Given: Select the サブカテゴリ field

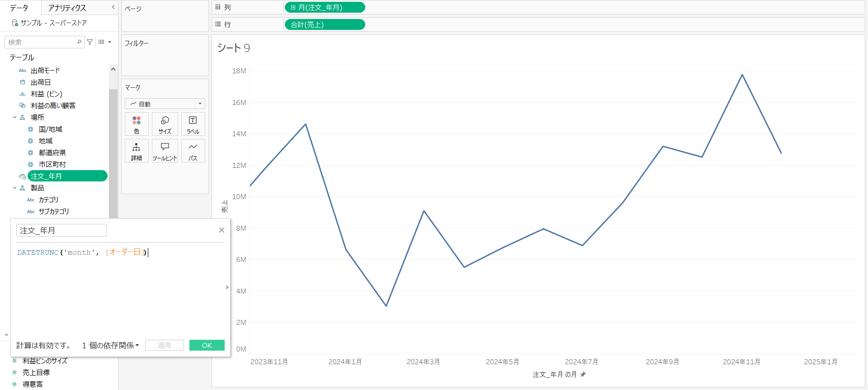Looking at the screenshot, I should click(x=54, y=212).
